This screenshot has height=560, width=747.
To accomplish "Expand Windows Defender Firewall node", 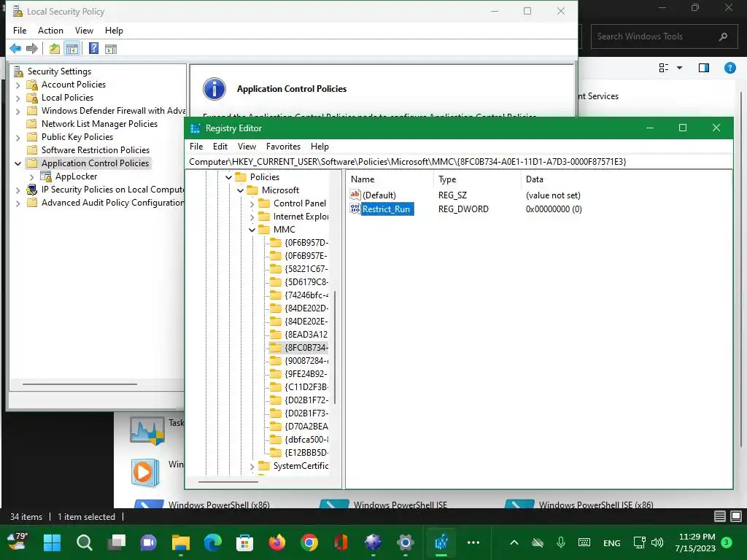I will [18, 111].
